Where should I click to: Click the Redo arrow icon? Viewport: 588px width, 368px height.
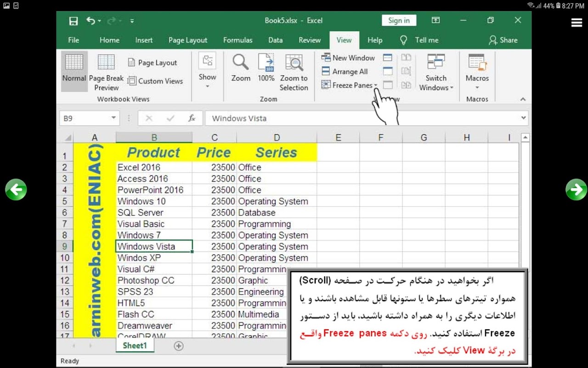point(111,21)
